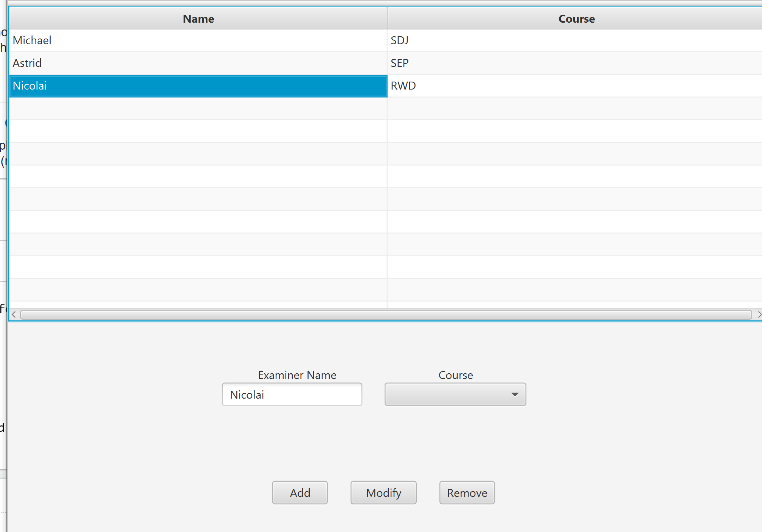
Task: Click the Examiner Name label
Action: (297, 375)
